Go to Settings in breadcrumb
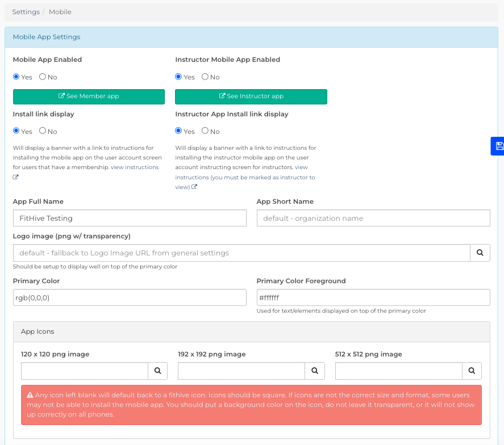Image resolution: width=504 pixels, height=445 pixels. point(26,12)
